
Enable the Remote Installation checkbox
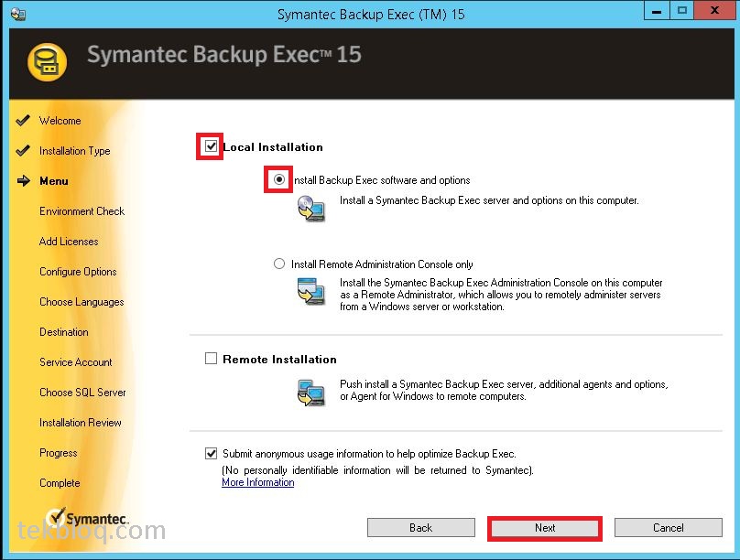(211, 359)
